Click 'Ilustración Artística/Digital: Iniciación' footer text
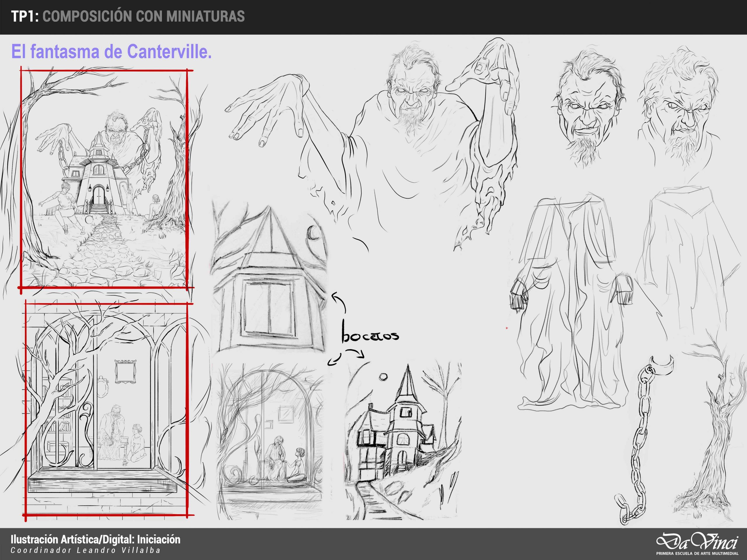The width and height of the screenshot is (747, 560). coord(96,539)
